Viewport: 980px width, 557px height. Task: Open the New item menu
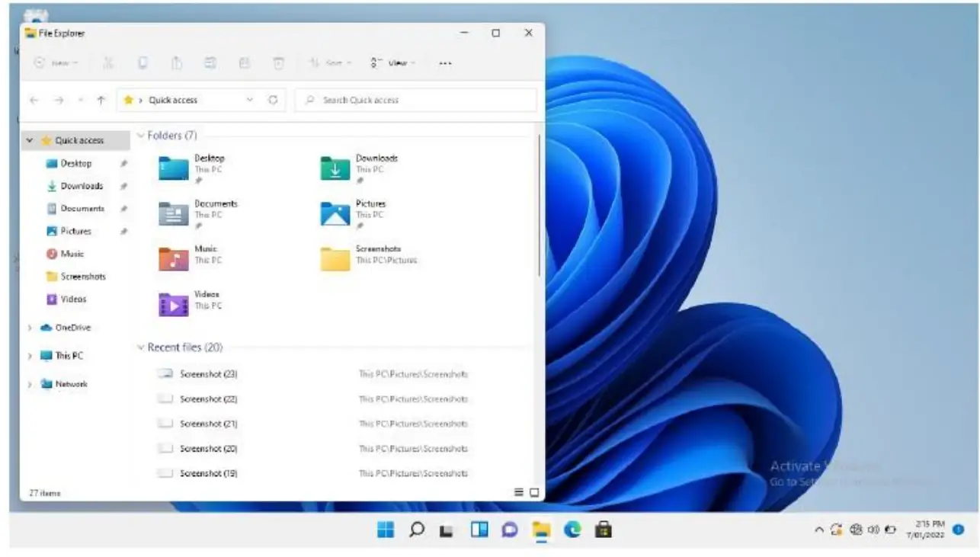(56, 63)
